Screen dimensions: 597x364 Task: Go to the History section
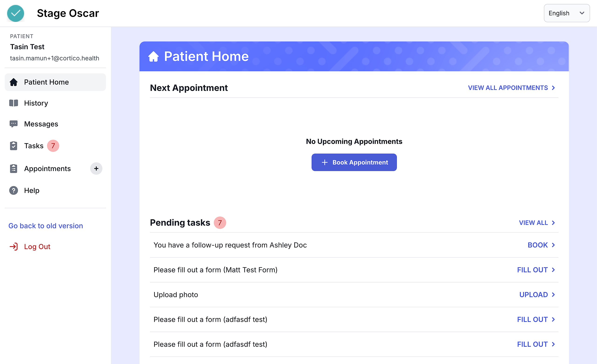click(36, 103)
